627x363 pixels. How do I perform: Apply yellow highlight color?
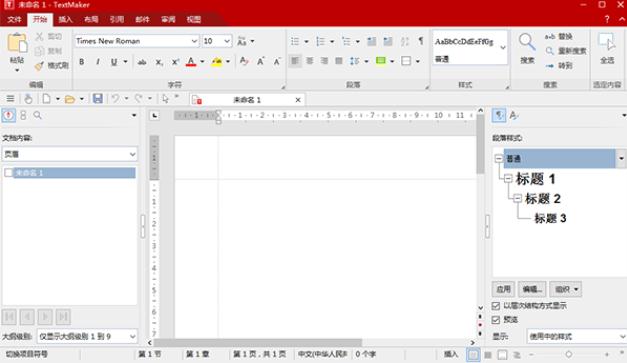click(x=217, y=62)
